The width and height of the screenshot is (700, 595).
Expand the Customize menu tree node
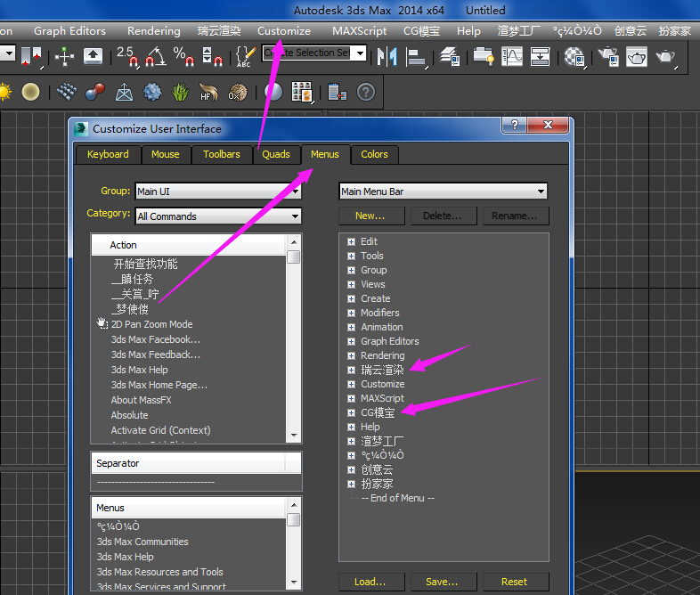(x=352, y=384)
